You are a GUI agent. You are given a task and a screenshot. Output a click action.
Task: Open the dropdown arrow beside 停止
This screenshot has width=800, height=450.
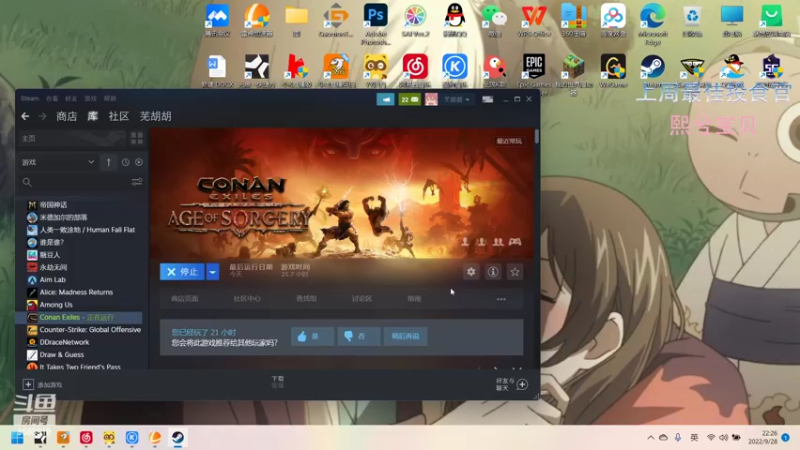213,272
